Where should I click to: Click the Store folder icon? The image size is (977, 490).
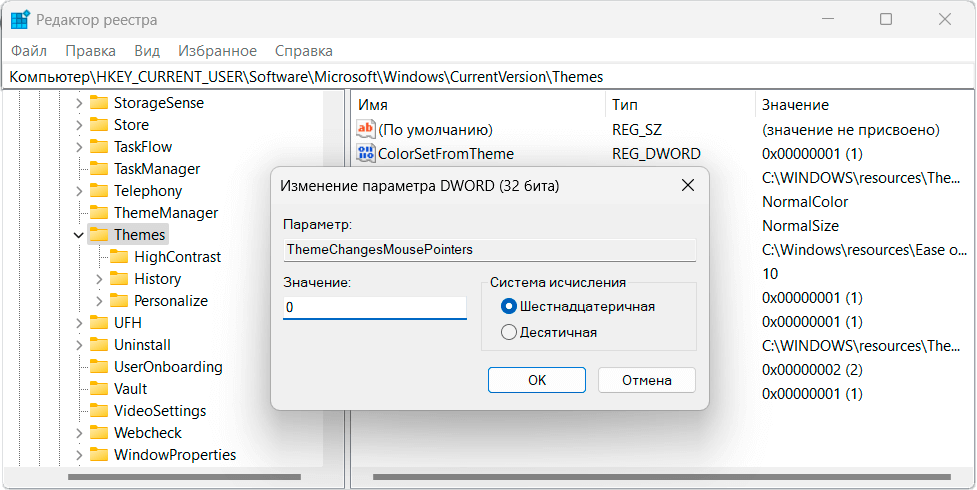(x=98, y=125)
